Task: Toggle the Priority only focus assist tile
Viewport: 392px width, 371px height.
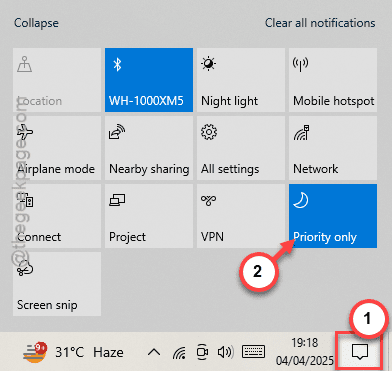Action: click(x=333, y=216)
